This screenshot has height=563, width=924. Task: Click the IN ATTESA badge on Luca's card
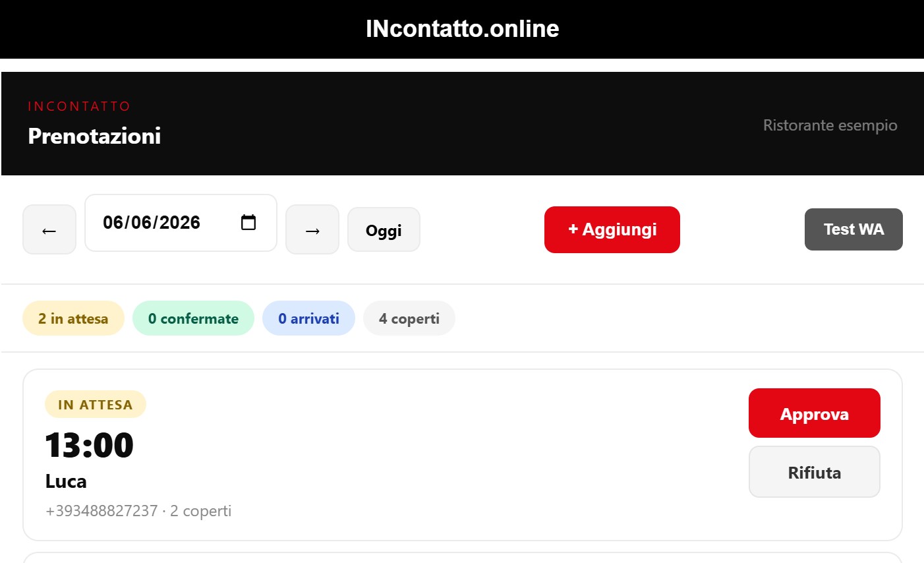96,405
